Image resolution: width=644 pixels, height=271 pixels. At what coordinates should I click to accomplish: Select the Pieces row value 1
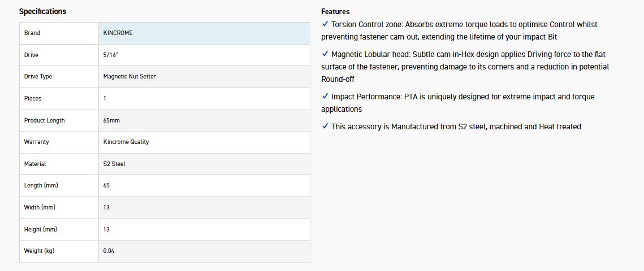[105, 98]
